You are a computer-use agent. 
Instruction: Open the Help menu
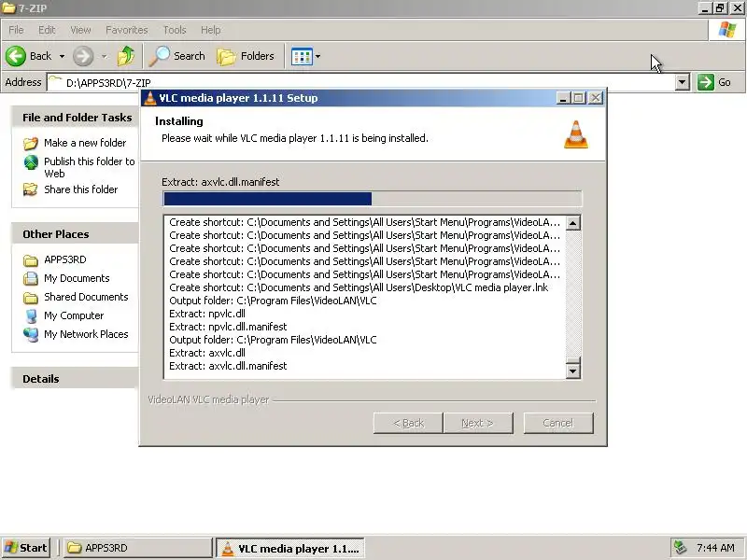tap(211, 30)
